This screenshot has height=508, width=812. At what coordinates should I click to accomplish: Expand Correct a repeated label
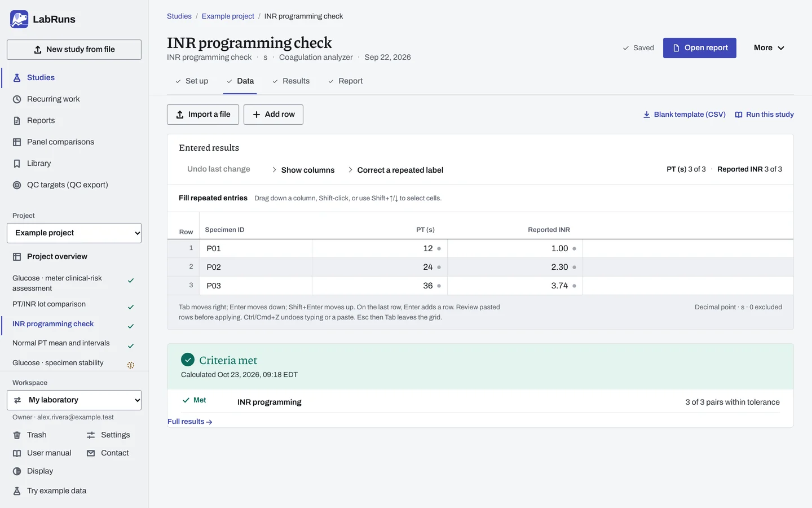pyautogui.click(x=395, y=170)
